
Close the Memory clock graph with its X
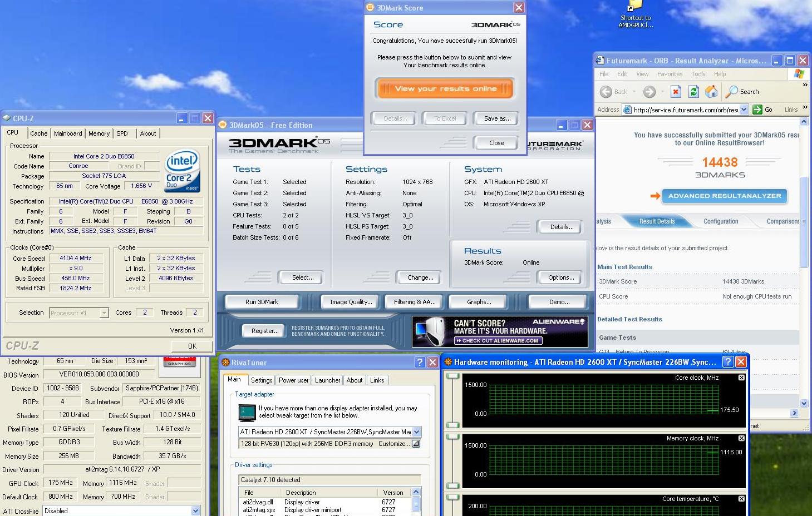[741, 438]
